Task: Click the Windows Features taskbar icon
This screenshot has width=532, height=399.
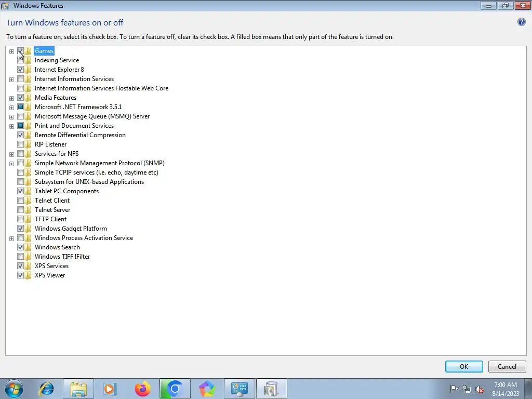Action: [271, 389]
